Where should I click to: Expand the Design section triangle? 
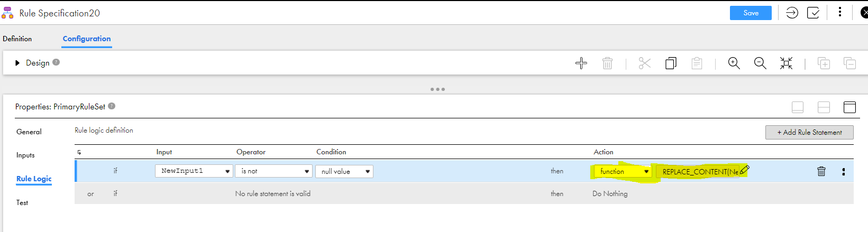tap(17, 63)
